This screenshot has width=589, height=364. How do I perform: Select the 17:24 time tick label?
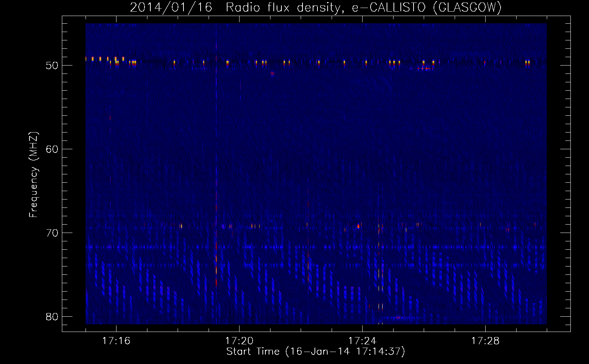pos(362,341)
